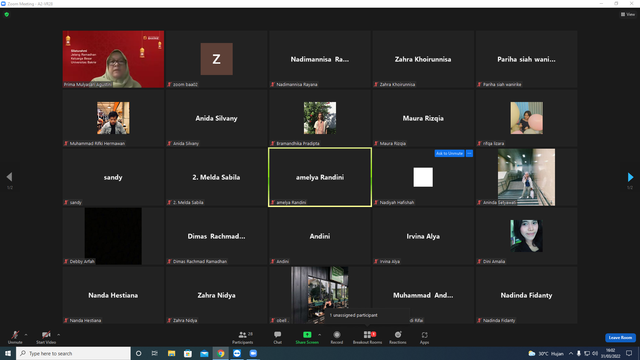The height and width of the screenshot is (360, 640).
Task: Select Bramandhika Pradipta profile picture
Action: coord(320,118)
